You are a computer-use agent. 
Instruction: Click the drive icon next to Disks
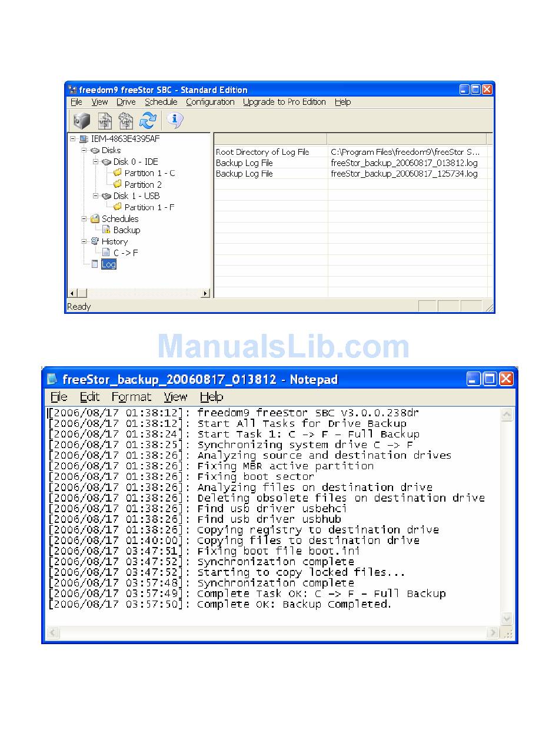click(x=95, y=151)
